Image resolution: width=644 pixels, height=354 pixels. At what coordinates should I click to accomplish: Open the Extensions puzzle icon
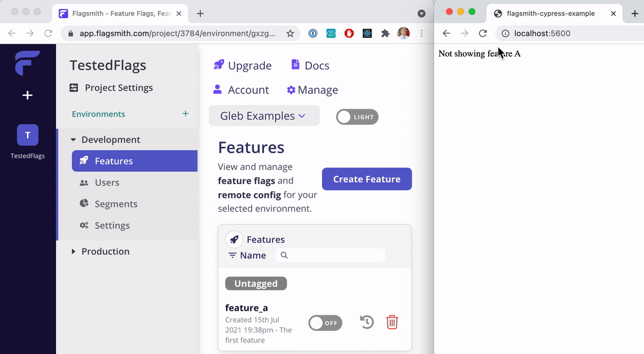(x=385, y=33)
